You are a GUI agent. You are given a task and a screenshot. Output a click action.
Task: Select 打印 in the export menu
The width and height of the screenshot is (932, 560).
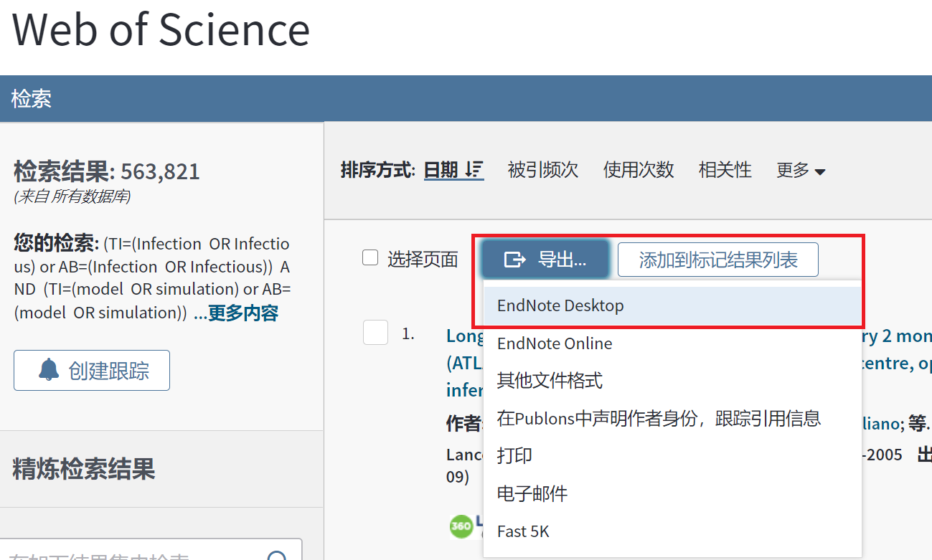[672, 456]
